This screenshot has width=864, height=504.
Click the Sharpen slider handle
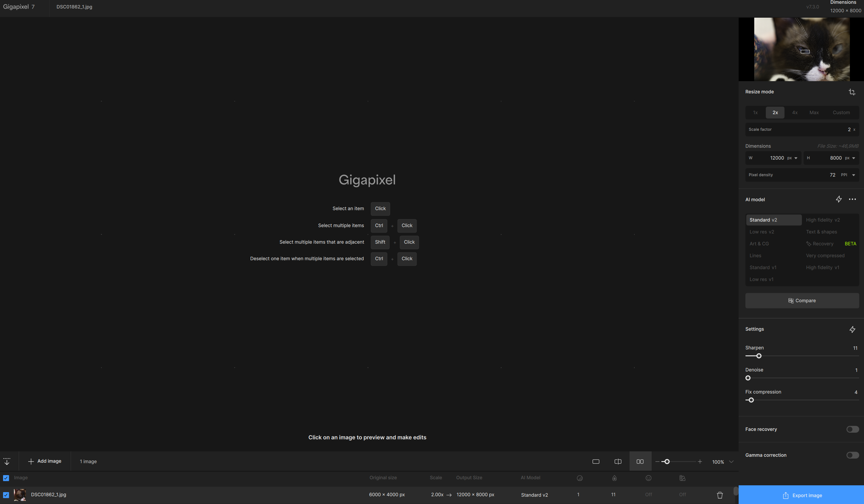[759, 356]
